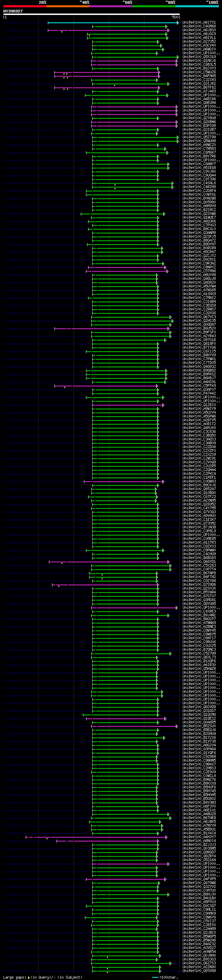
Task: Select the UniRef100_C3ZIH3 label
Action: [x=199, y=80]
